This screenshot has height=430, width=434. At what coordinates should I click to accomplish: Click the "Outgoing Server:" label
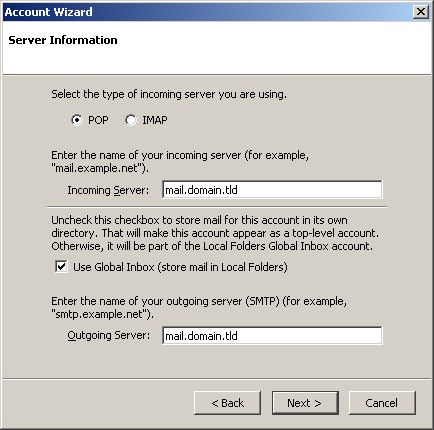tap(109, 335)
